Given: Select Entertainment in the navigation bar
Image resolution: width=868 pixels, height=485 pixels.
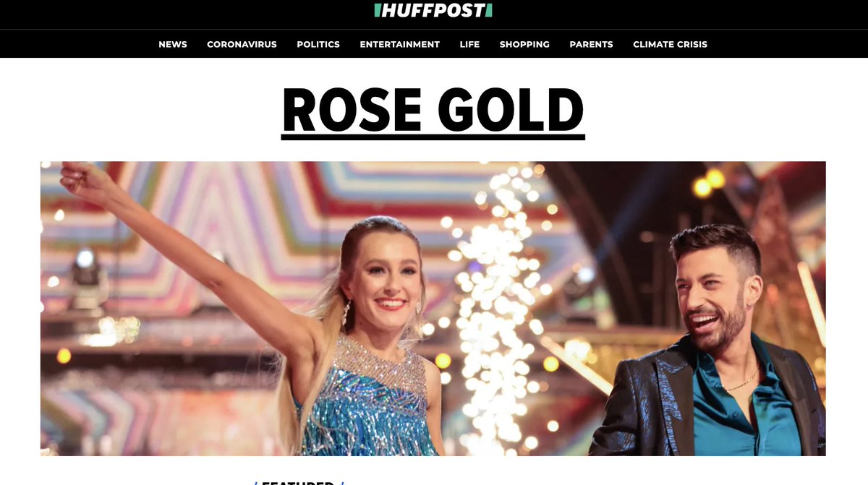Looking at the screenshot, I should 400,44.
